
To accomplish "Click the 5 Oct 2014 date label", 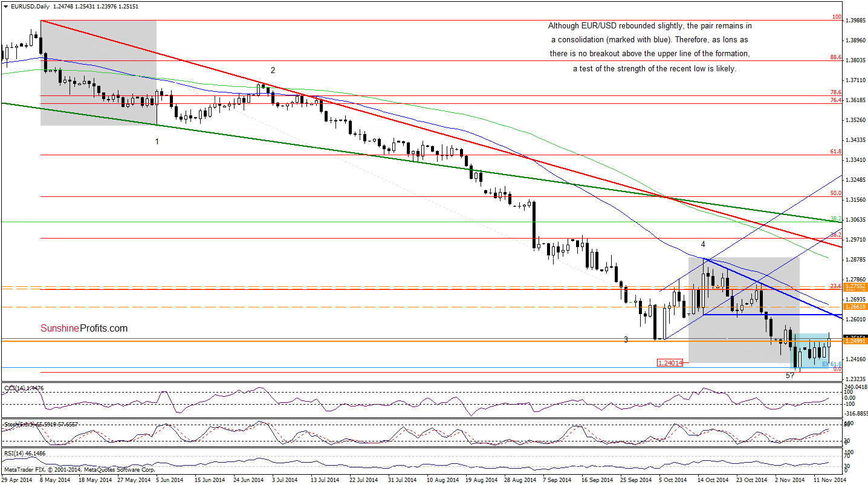I will [x=672, y=480].
